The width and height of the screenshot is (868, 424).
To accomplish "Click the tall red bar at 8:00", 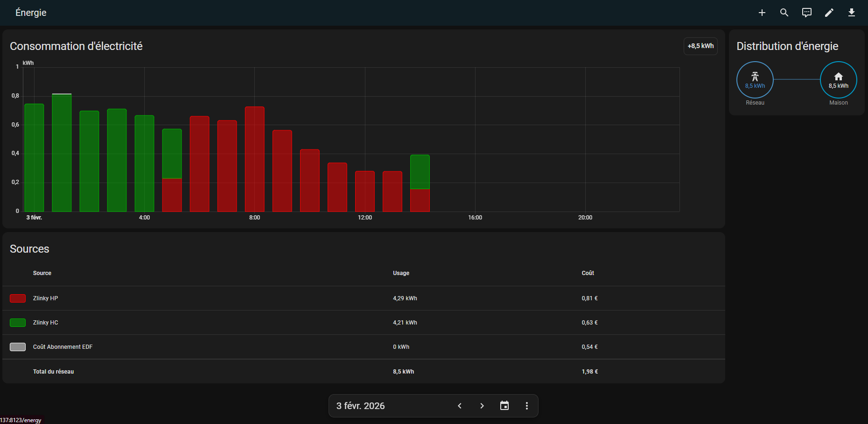I will (255, 159).
